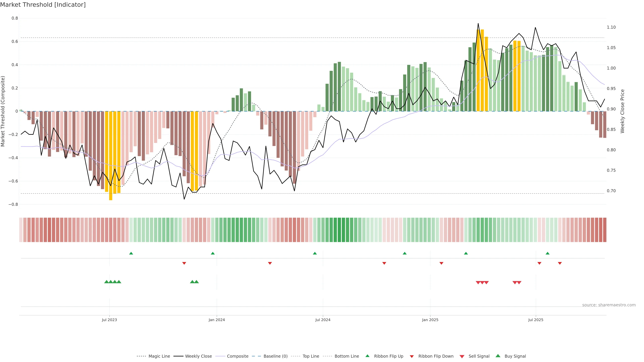Click the Ribbon Flip Up legend triangle icon
644x362 pixels.
click(x=367, y=356)
